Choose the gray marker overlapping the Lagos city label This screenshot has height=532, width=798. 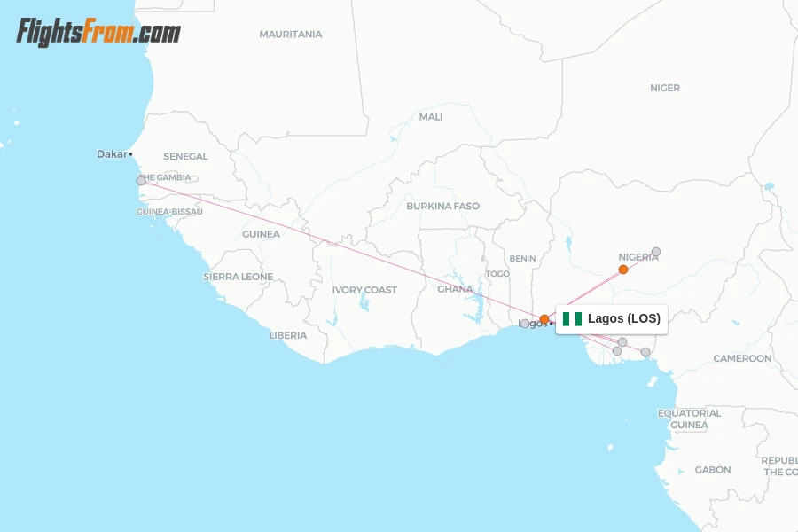pos(525,324)
